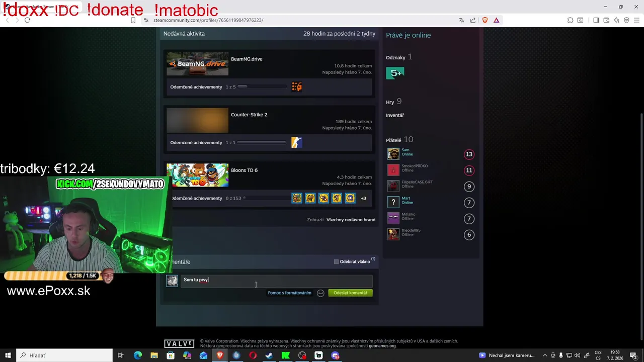Open Brave translate page icon
644x362 pixels.
[461, 20]
